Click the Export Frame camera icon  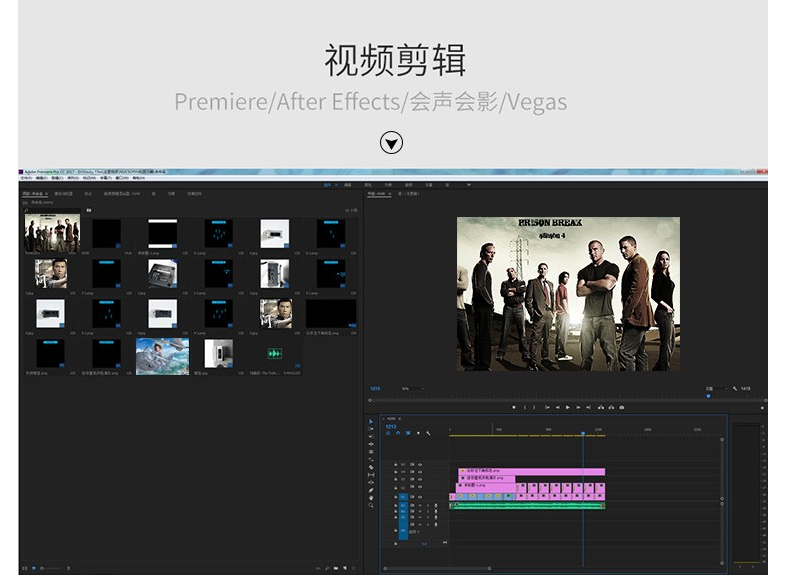(622, 407)
